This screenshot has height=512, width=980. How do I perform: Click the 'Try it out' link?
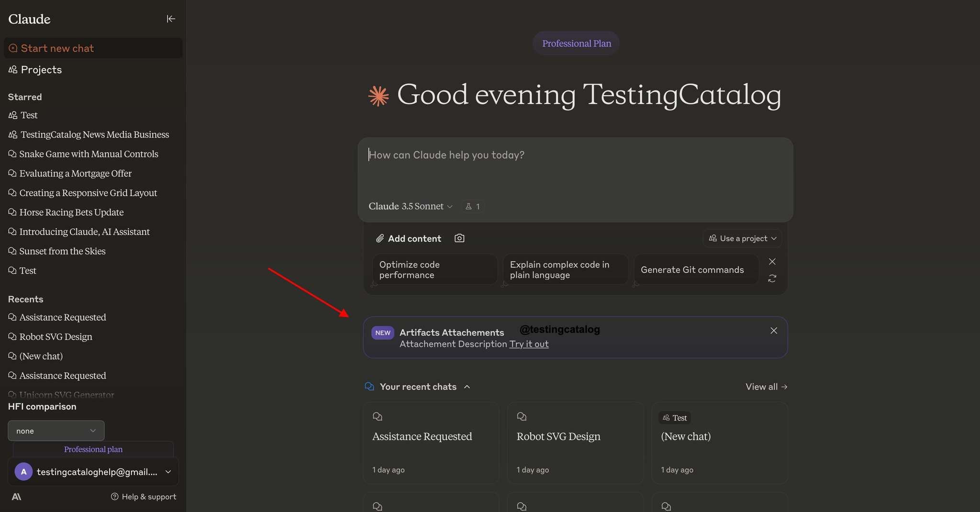pyautogui.click(x=529, y=344)
